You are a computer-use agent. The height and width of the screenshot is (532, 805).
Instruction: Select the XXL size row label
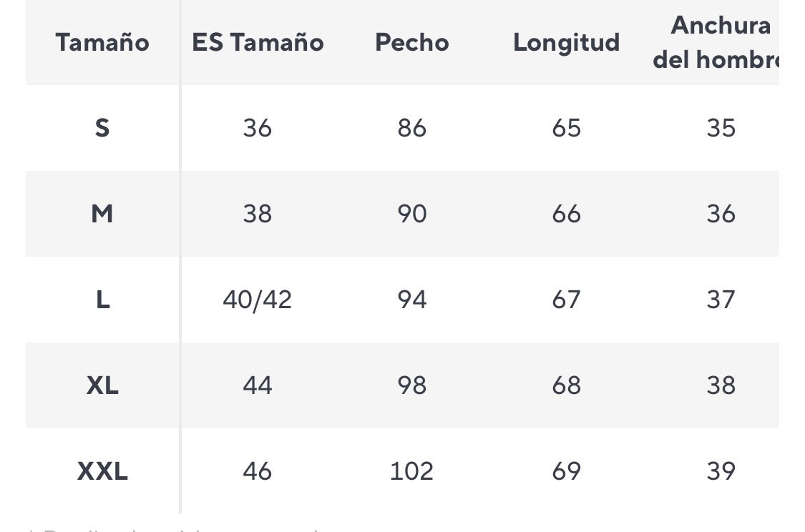coord(102,471)
